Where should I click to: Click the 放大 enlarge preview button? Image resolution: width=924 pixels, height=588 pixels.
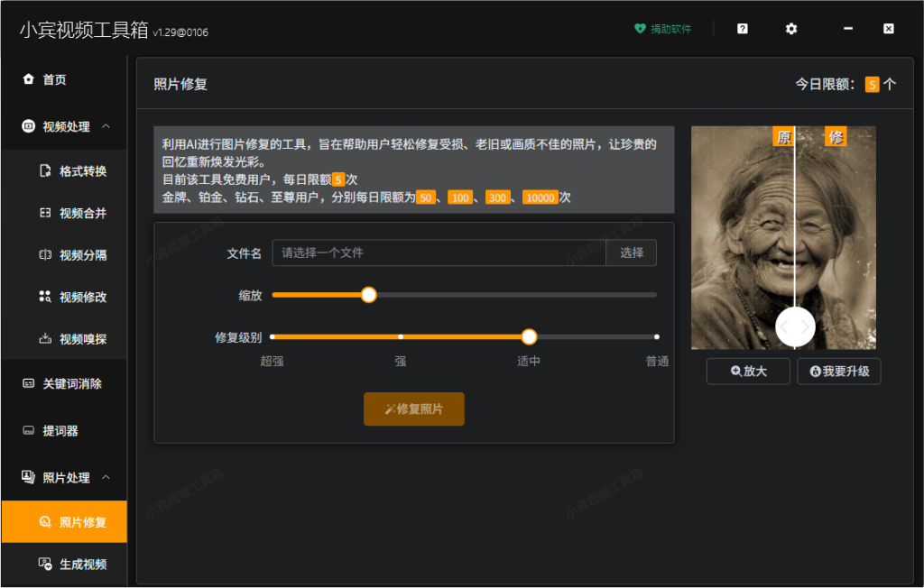pyautogui.click(x=747, y=371)
